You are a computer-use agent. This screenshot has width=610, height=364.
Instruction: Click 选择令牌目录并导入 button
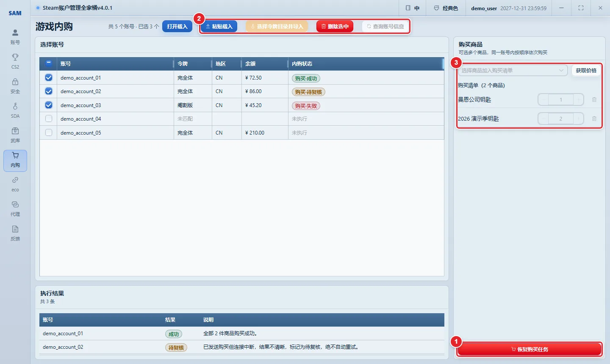277,26
